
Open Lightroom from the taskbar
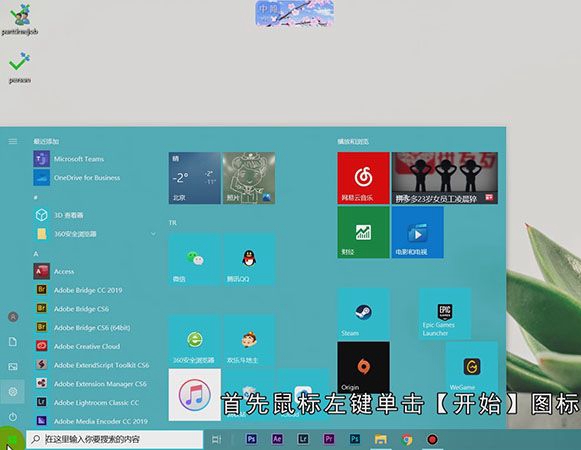(x=303, y=439)
